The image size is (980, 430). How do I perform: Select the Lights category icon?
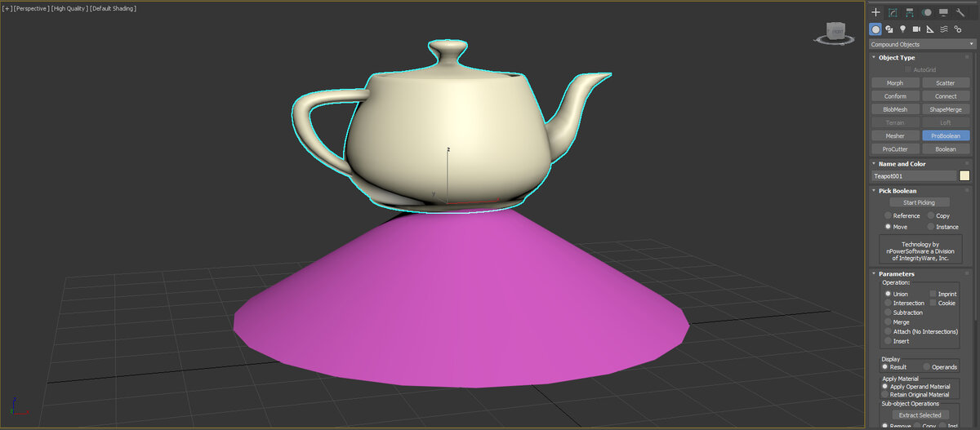tap(902, 29)
